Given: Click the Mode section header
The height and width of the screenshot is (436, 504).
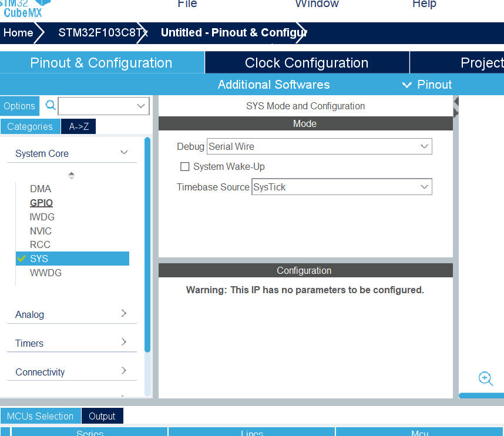Looking at the screenshot, I should (x=305, y=123).
